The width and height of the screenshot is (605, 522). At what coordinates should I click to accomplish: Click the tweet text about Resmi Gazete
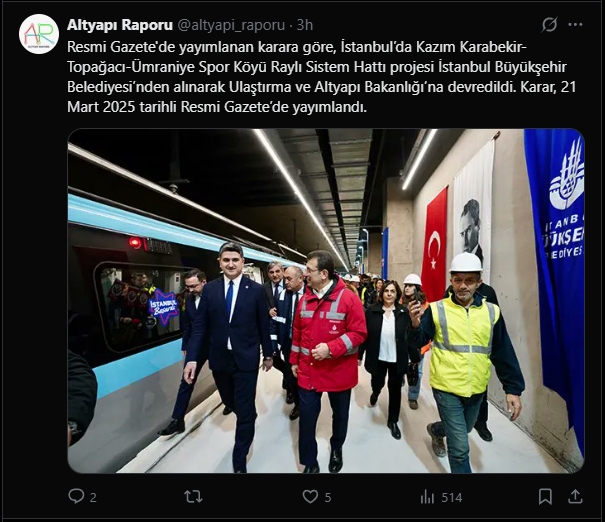click(321, 77)
